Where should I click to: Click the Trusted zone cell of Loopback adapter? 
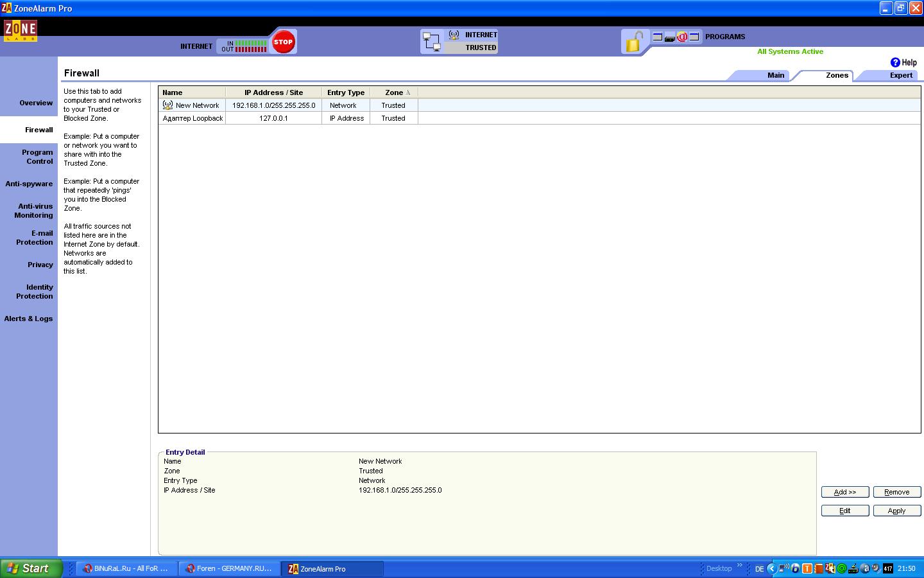click(393, 118)
